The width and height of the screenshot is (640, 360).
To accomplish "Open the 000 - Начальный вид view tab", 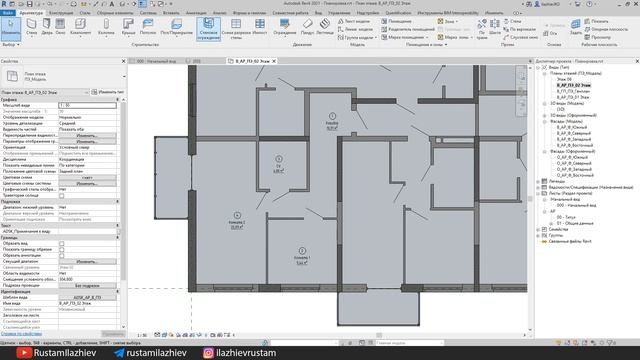I will [x=156, y=61].
